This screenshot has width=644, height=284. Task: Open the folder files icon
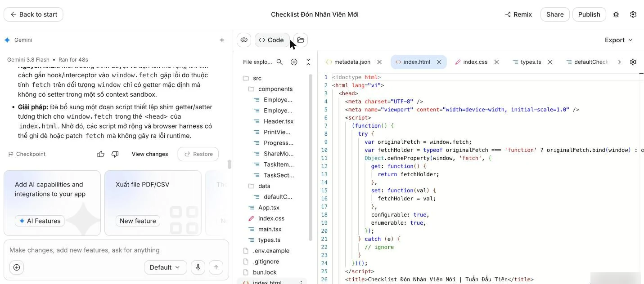click(301, 40)
